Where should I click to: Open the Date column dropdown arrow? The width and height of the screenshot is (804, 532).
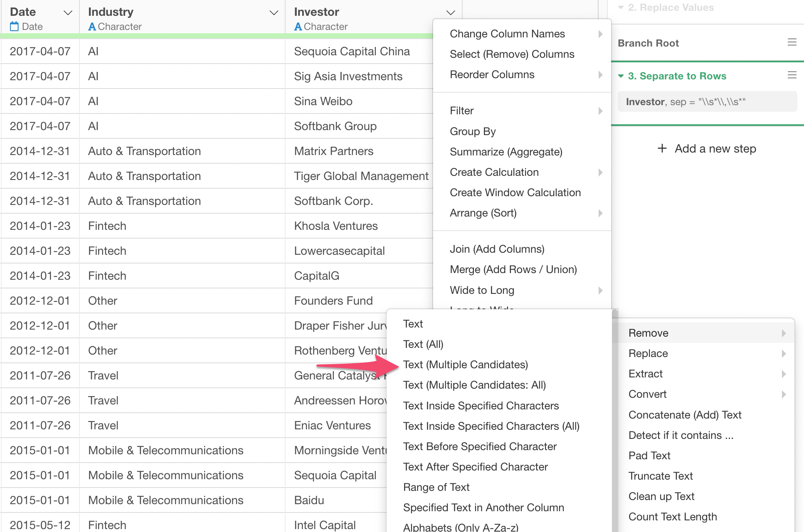click(68, 12)
